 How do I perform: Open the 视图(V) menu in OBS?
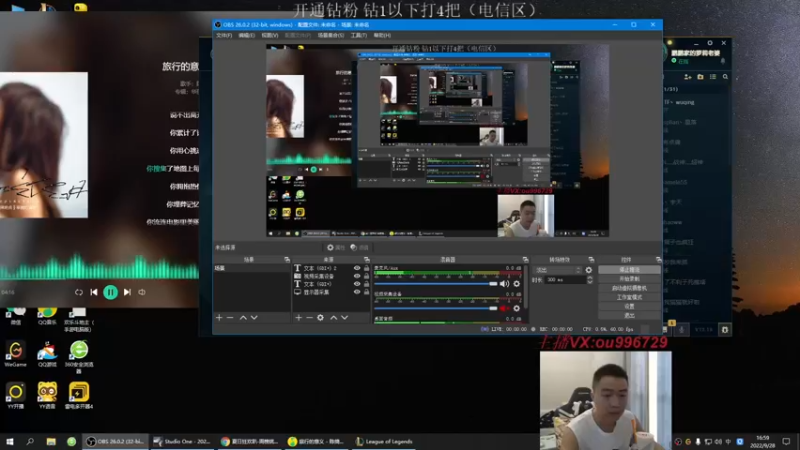point(269,35)
